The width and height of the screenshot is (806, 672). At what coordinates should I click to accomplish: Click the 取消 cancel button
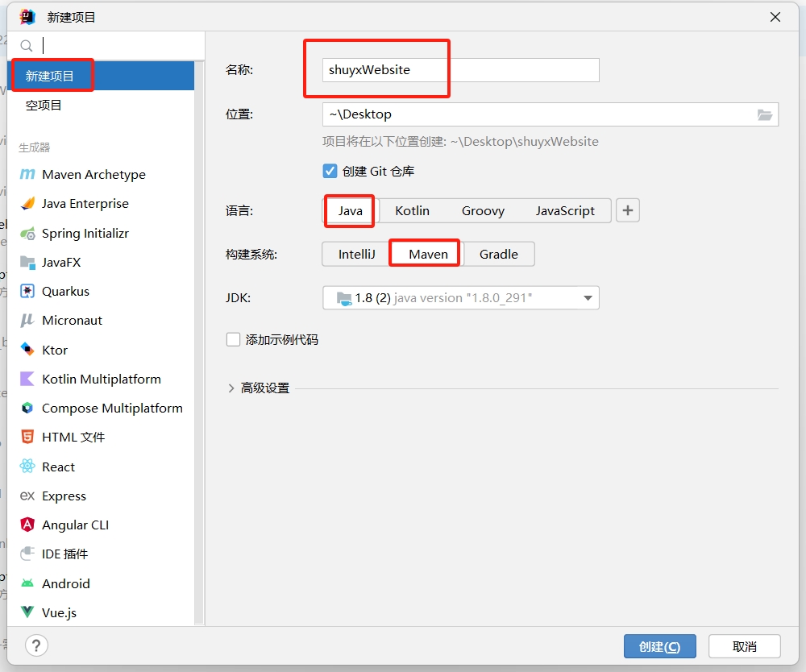pos(744,646)
